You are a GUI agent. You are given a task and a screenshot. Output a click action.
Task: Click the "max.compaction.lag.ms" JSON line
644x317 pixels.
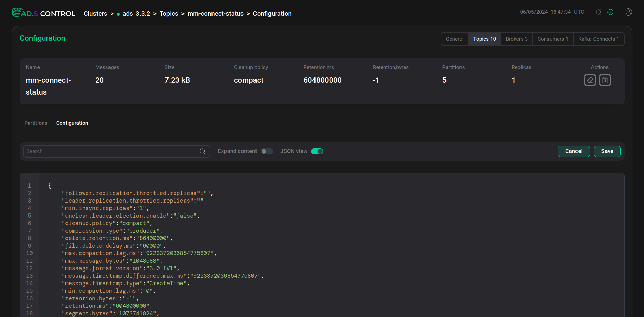139,253
